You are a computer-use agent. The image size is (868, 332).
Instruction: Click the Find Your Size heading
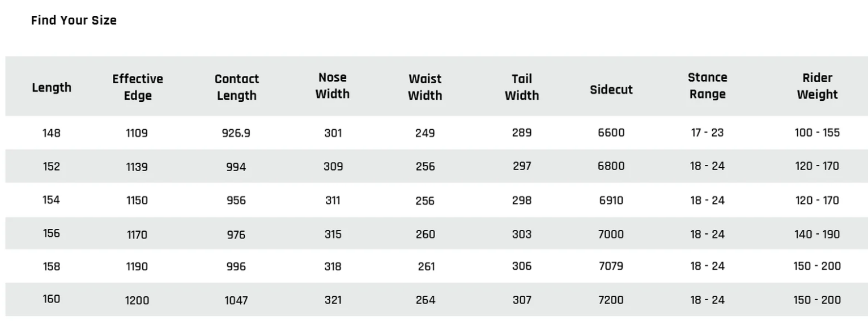[x=74, y=20]
